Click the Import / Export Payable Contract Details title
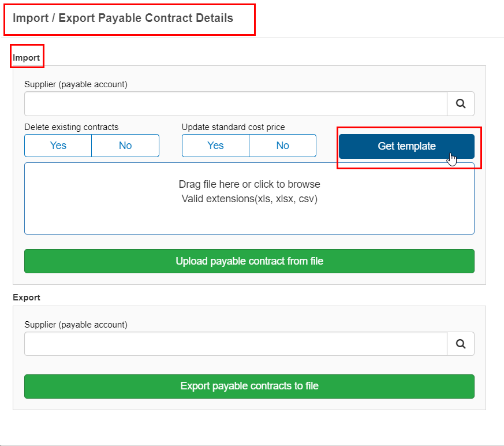Viewport: 504px width, 446px height. click(123, 18)
